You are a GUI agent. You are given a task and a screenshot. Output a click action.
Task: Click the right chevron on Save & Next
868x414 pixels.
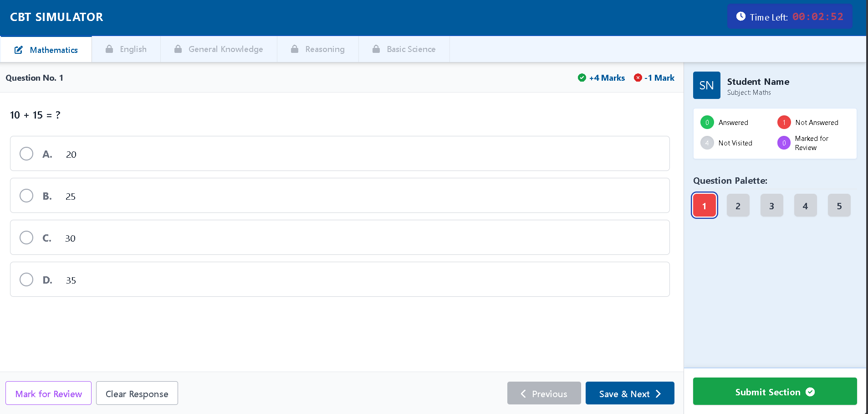(x=658, y=393)
